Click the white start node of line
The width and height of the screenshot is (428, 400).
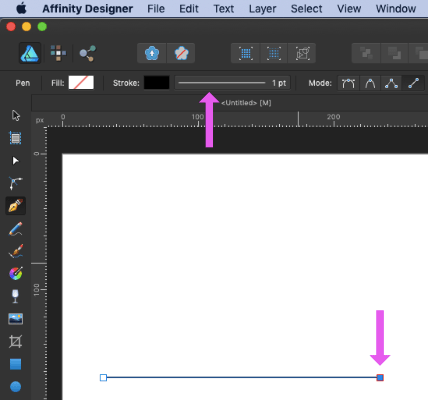[x=103, y=378]
